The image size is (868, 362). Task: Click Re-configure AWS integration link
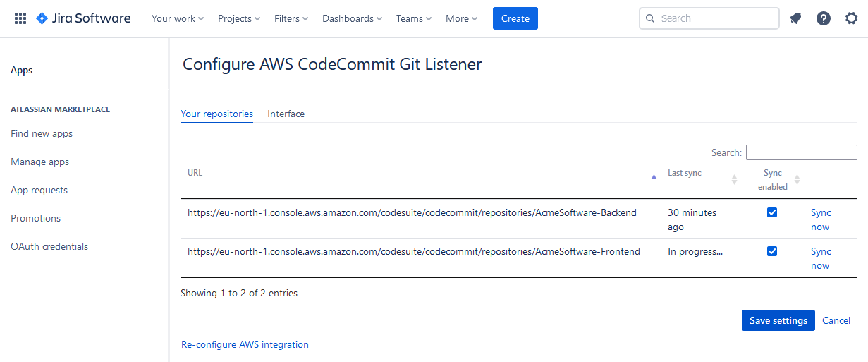click(245, 344)
